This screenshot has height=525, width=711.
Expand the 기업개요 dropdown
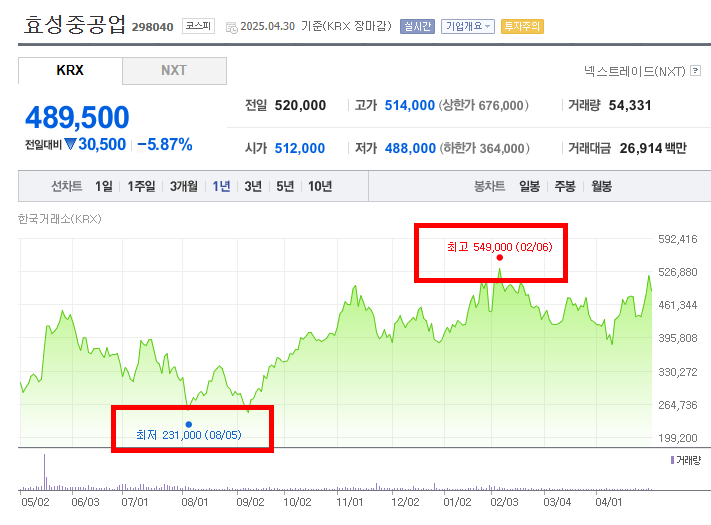[x=468, y=26]
